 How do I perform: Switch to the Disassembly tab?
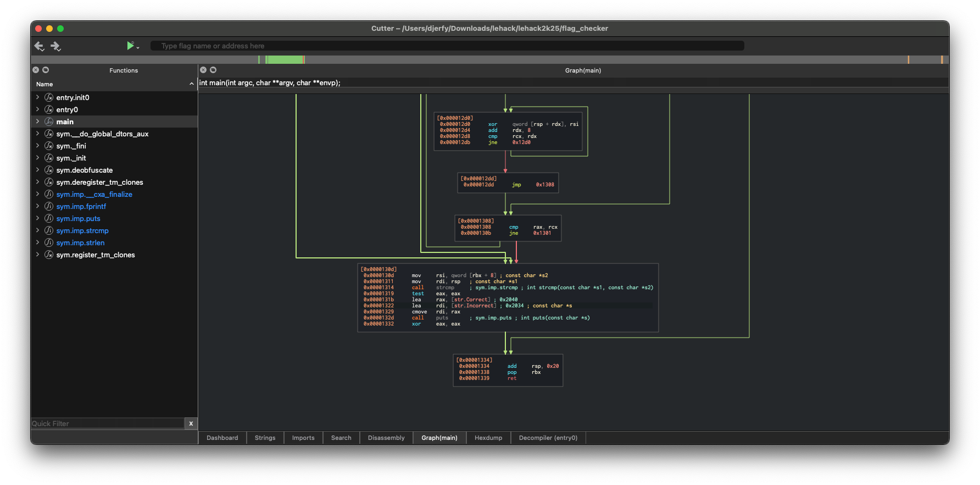point(386,438)
